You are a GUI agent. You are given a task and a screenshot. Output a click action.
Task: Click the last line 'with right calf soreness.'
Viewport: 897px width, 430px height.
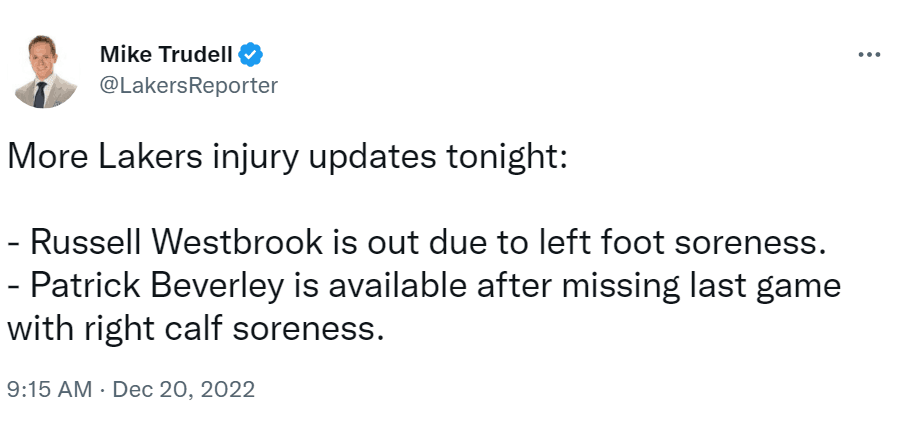[x=195, y=330]
